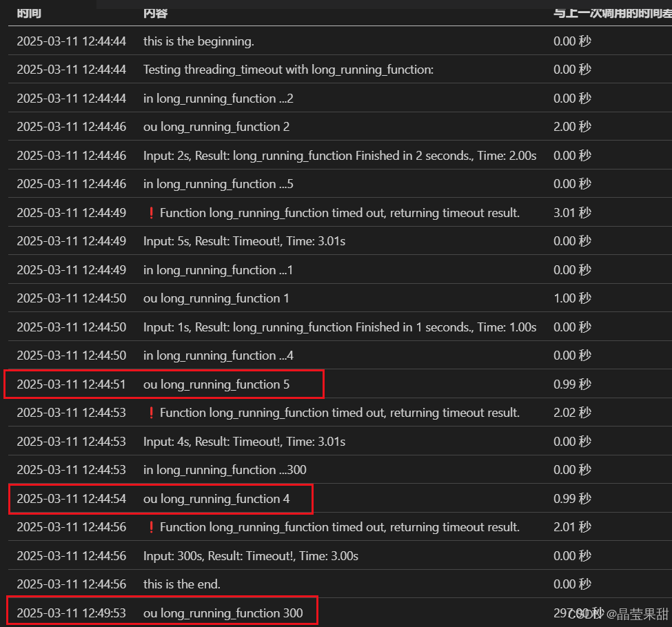Image resolution: width=672 pixels, height=627 pixels.
Task: Click the 'this is the beginning.' log message
Action: tap(198, 41)
